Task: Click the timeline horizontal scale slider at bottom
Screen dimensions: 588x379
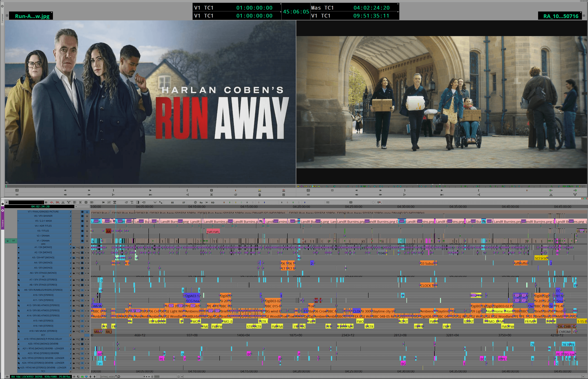Action: pyautogui.click(x=157, y=377)
